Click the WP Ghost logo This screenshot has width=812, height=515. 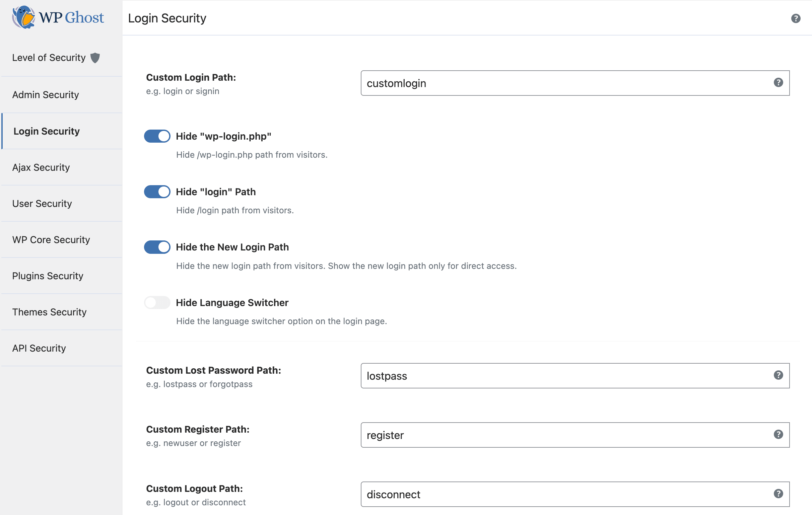tap(58, 17)
